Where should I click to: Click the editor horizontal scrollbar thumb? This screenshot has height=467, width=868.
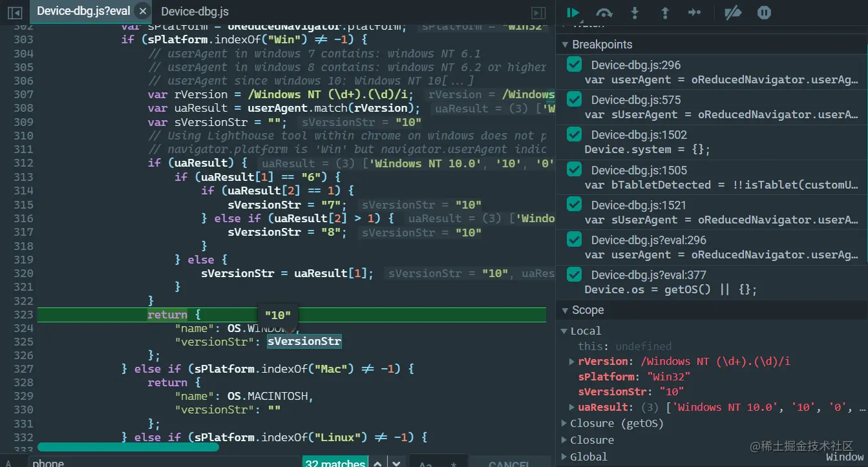point(128,446)
